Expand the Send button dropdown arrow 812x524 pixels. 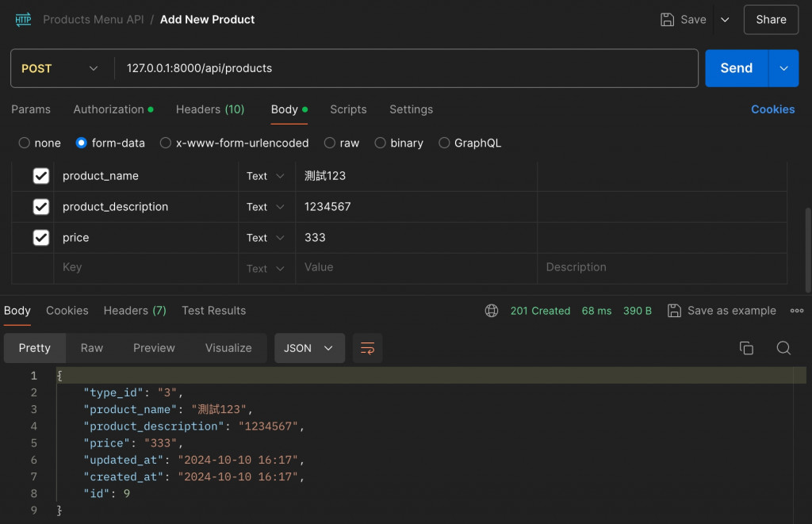[783, 69]
